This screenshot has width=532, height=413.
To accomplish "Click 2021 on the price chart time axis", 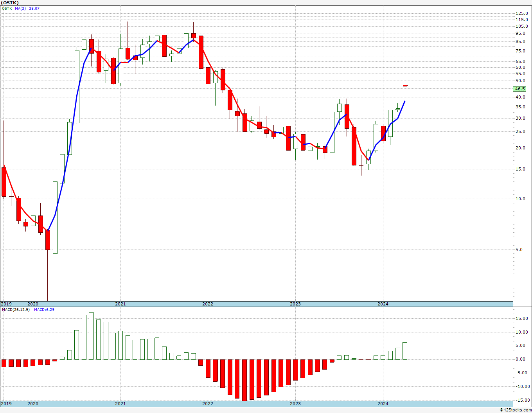I will tap(120, 304).
